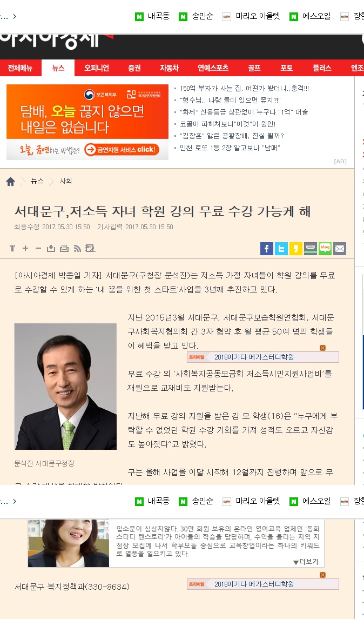
Task: Decrease article font size with minus icon
Action: pos(38,248)
